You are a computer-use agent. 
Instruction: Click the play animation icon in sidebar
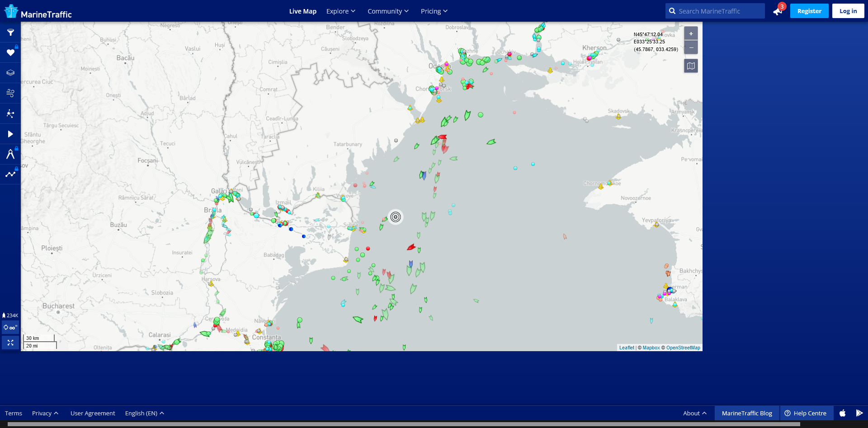[x=10, y=134]
